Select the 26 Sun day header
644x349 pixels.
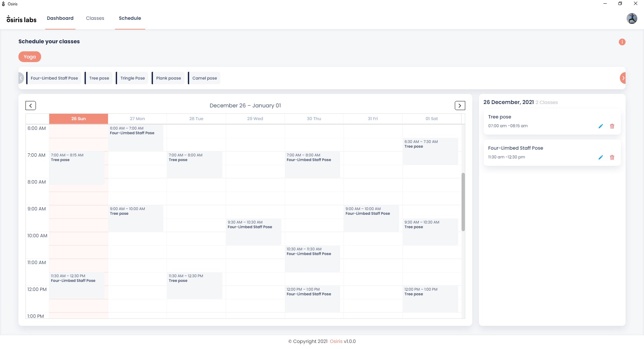click(x=78, y=119)
